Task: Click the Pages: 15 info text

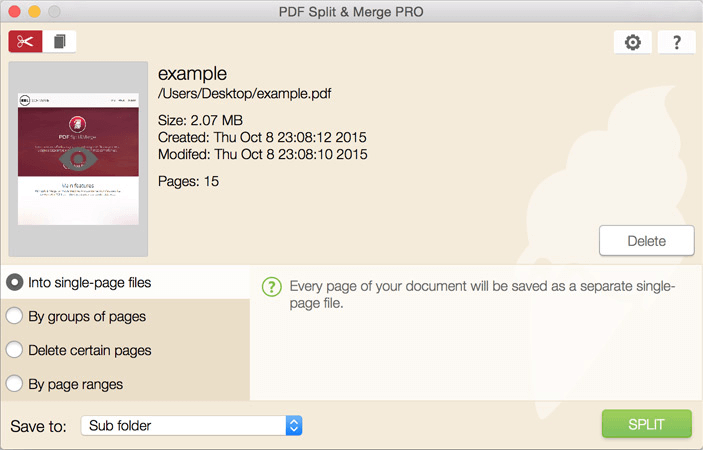Action: tap(188, 181)
